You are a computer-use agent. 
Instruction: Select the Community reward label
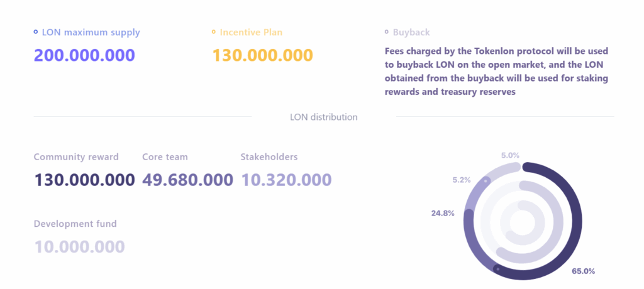pos(76,157)
